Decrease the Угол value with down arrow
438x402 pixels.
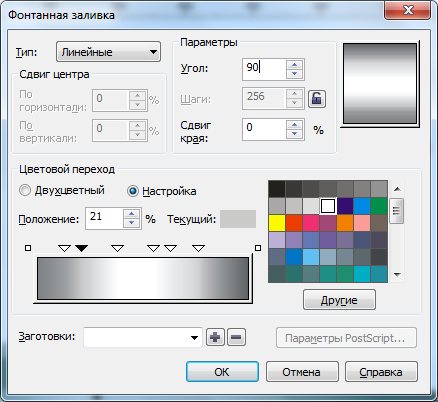294,74
